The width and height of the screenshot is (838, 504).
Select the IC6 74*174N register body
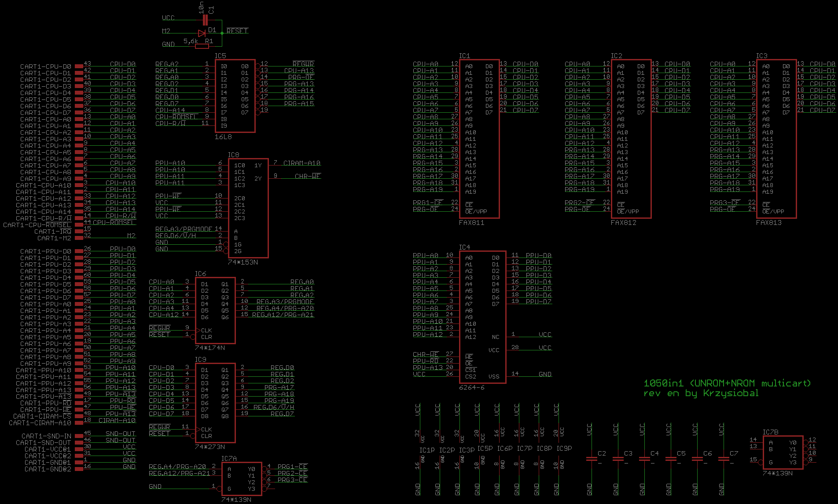215,310
